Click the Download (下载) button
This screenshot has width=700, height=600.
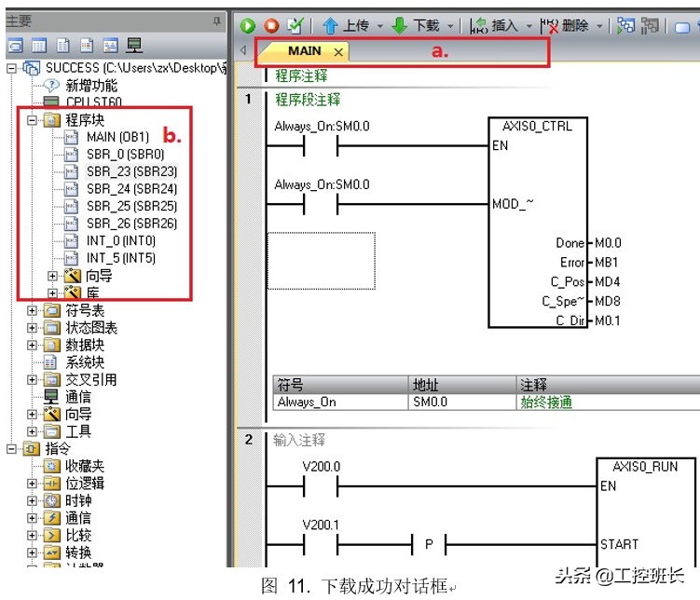pyautogui.click(x=416, y=26)
